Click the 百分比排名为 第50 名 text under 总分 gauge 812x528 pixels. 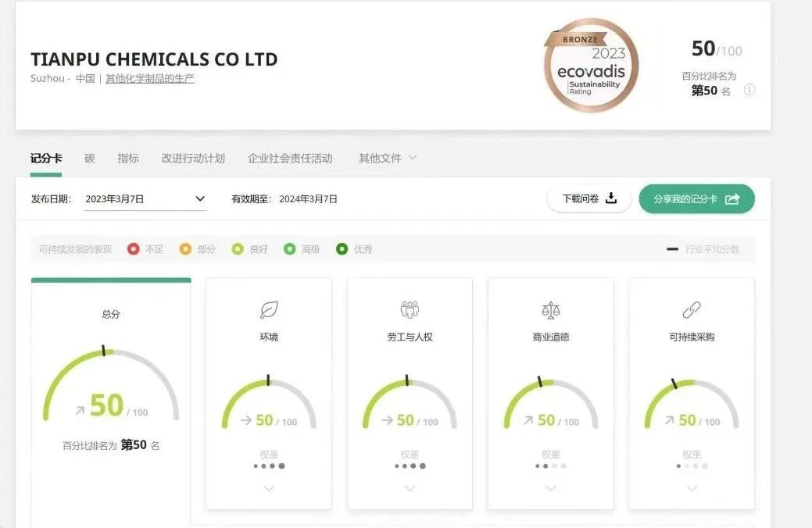point(111,445)
